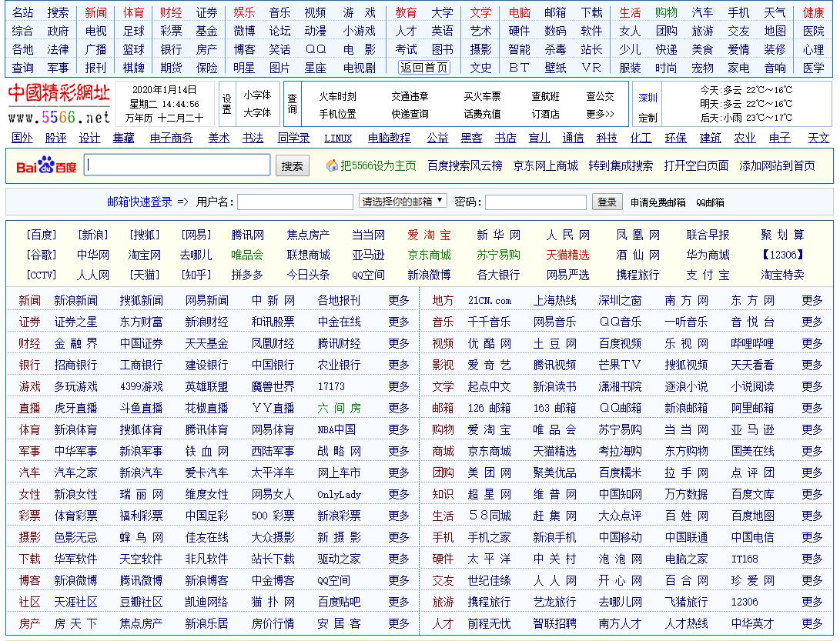Open the 聚划算 featured link

(x=782, y=235)
